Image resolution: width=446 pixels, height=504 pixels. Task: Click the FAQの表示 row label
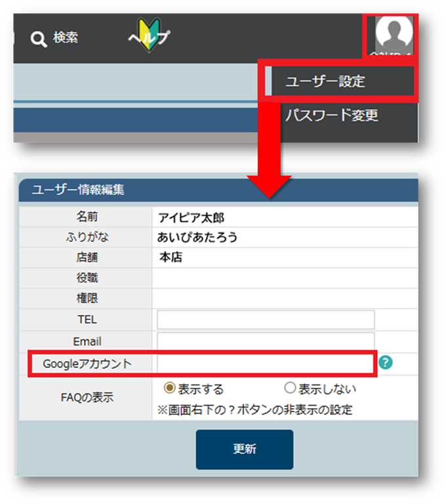click(x=87, y=398)
